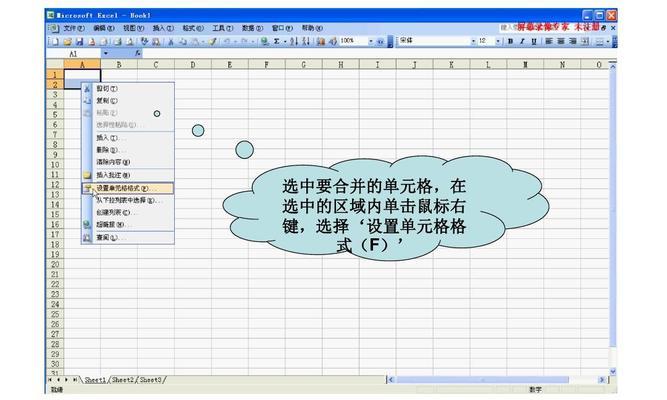
Task: Toggle Underline formatting
Action: tap(534, 41)
